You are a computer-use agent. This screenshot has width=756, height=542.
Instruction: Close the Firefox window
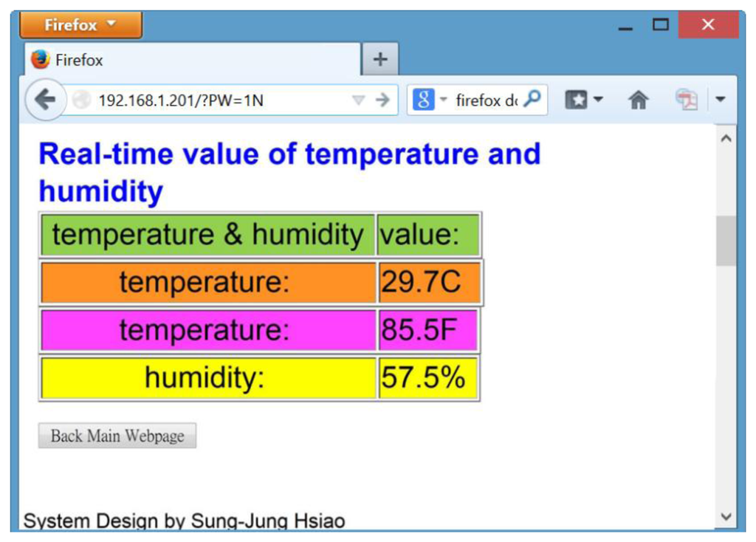[x=708, y=24]
